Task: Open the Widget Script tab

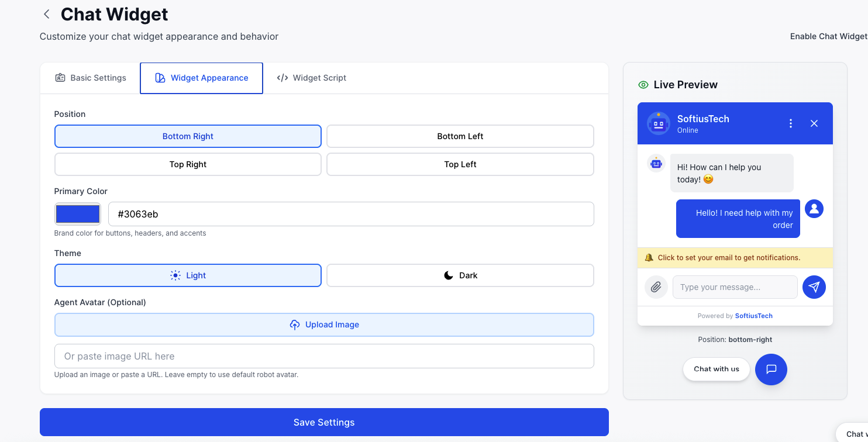Action: point(311,77)
